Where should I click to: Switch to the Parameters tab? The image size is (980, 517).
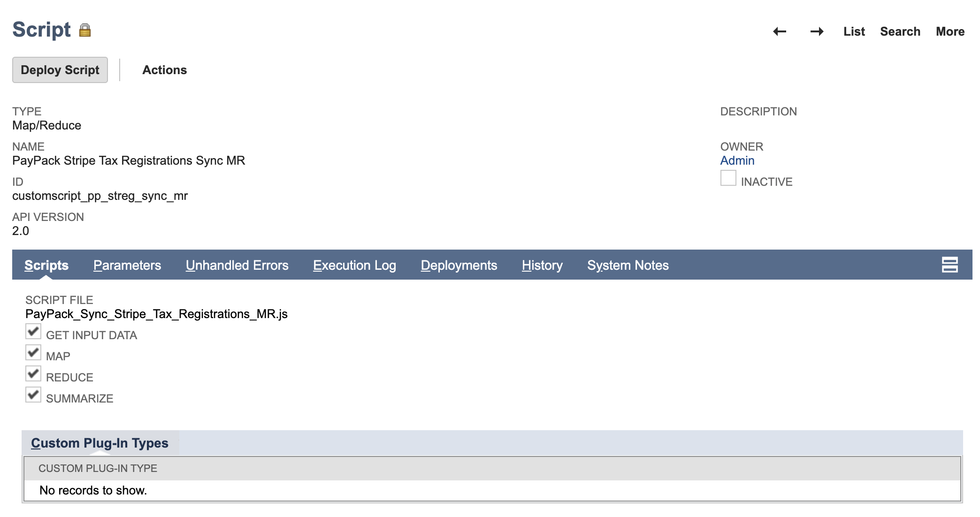tap(127, 265)
